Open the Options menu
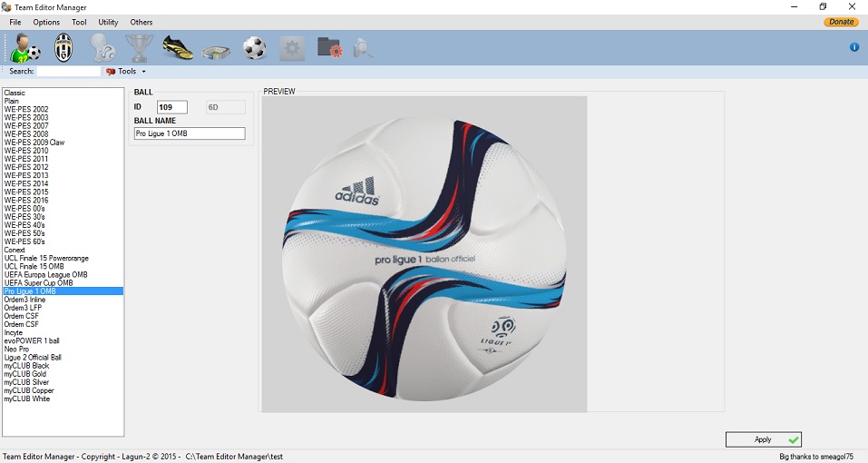 point(46,22)
